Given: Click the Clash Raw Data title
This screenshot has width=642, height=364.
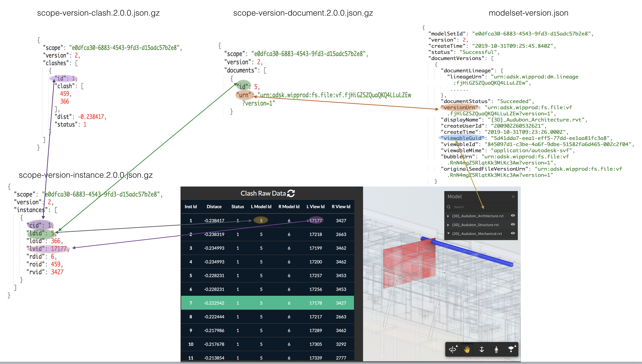Looking at the screenshot, I should [263, 193].
